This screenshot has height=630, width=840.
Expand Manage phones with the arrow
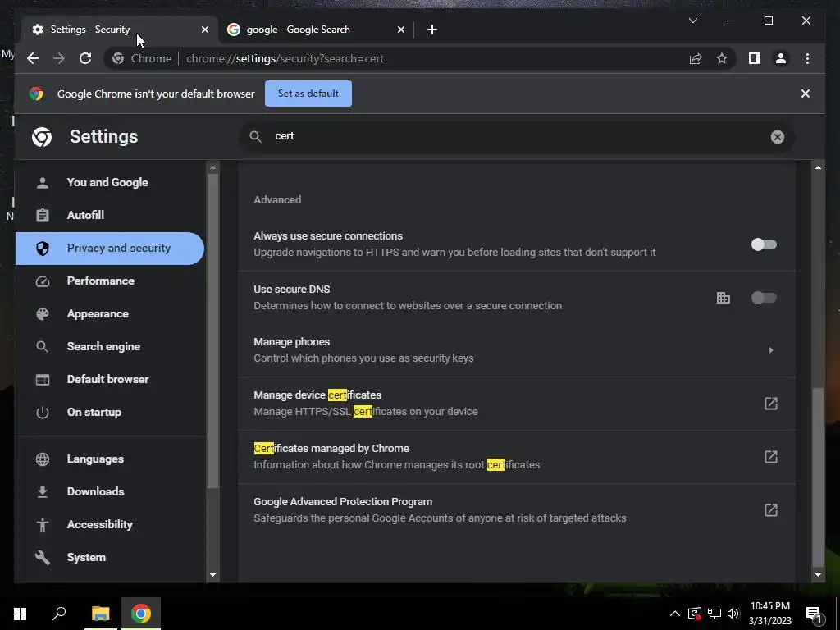click(x=771, y=349)
